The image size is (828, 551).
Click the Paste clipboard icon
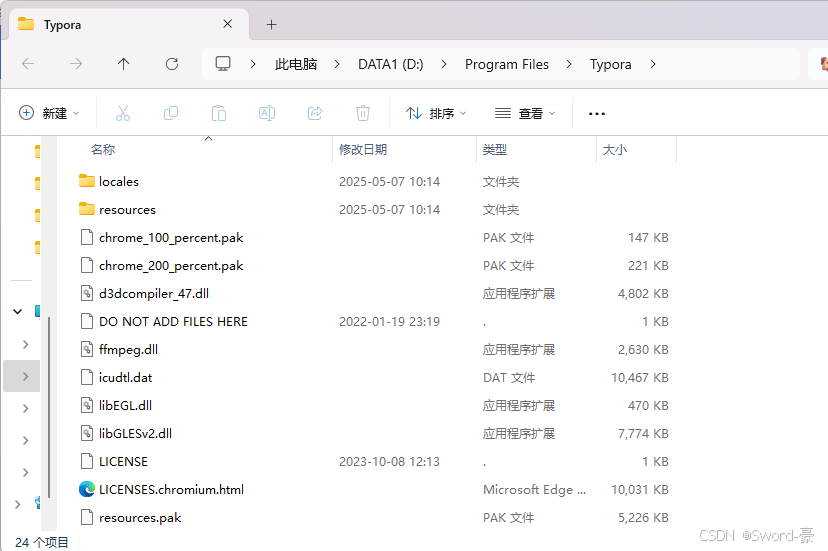[219, 113]
